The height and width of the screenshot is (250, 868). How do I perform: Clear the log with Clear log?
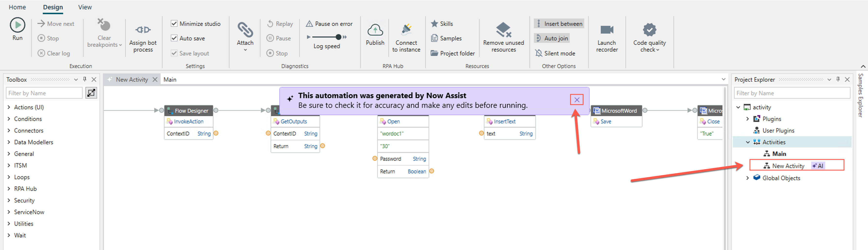pos(54,53)
